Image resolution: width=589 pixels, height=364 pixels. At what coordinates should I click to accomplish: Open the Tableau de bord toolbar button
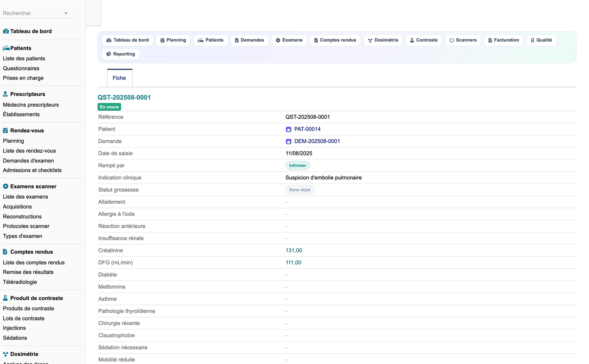(128, 40)
